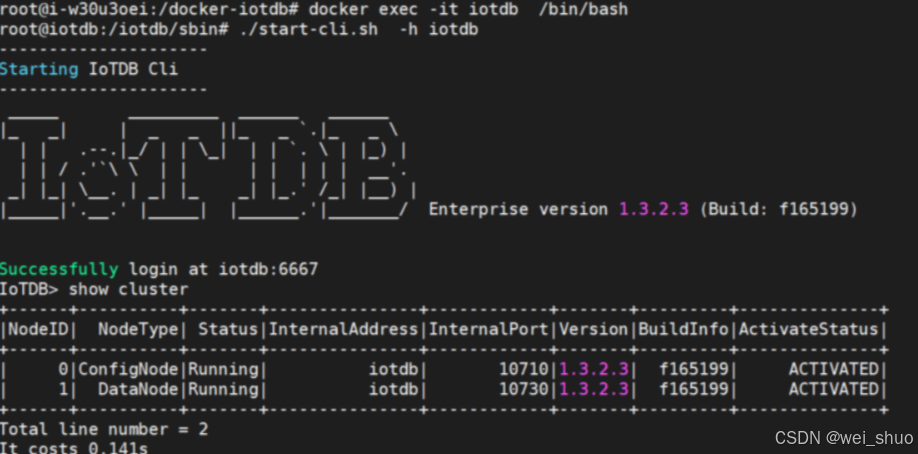Click the ConfigNode cell
918x454 pixels.
pos(128,369)
